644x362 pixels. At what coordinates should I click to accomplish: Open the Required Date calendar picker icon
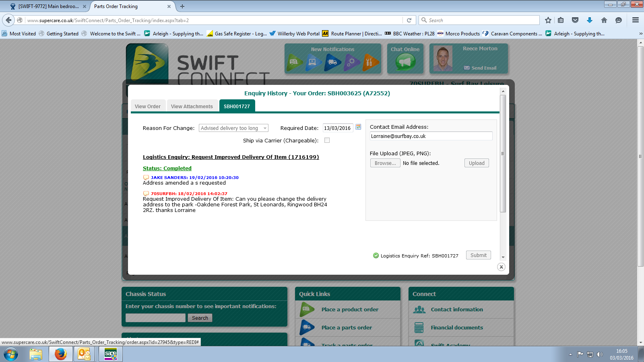click(x=358, y=127)
